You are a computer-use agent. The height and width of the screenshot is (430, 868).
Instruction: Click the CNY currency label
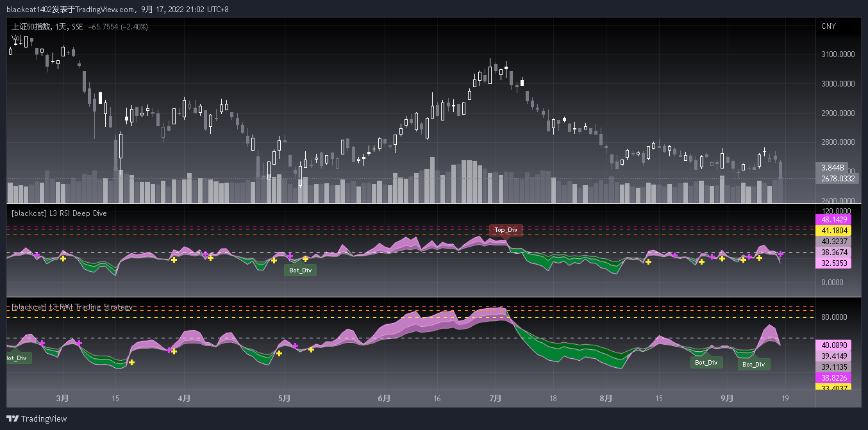(x=828, y=26)
